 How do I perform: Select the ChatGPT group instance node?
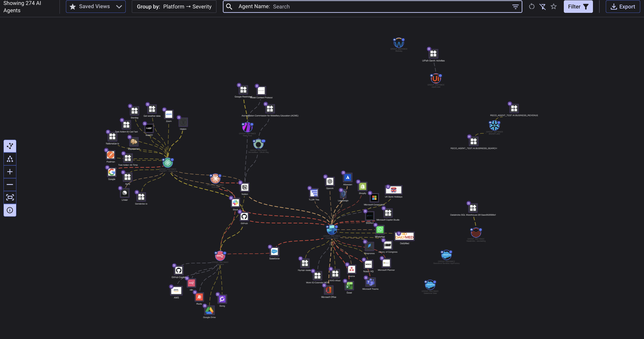168,163
